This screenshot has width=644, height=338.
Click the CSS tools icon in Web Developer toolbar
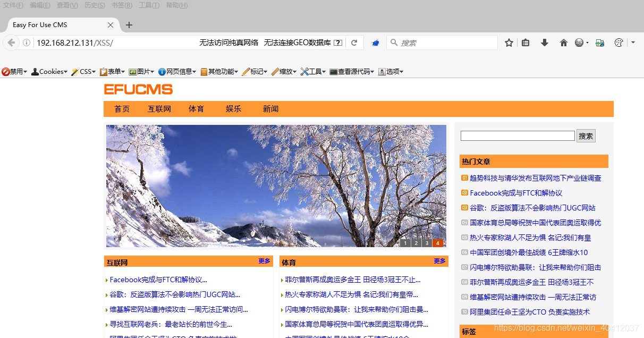[82, 71]
